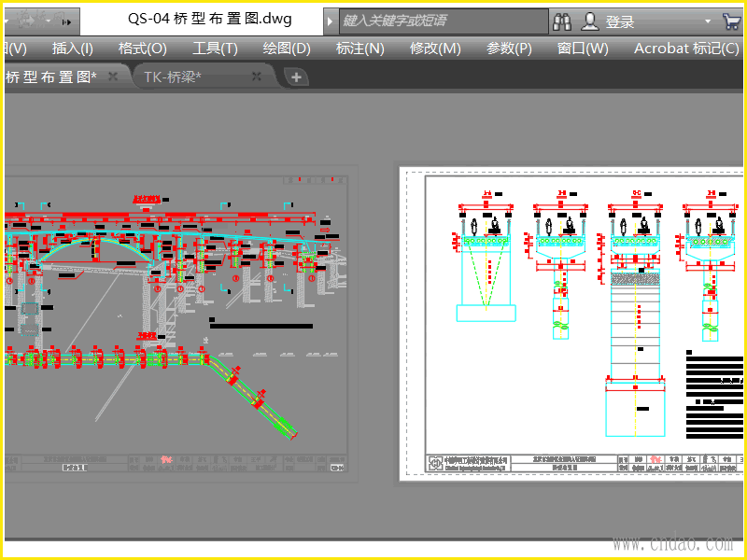747x560 pixels.
Task: Expand the login dropdown arrow
Action: (x=708, y=21)
